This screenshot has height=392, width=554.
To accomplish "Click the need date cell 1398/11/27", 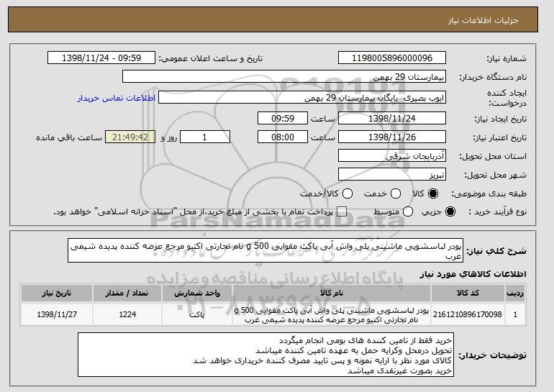I will pos(57,314).
